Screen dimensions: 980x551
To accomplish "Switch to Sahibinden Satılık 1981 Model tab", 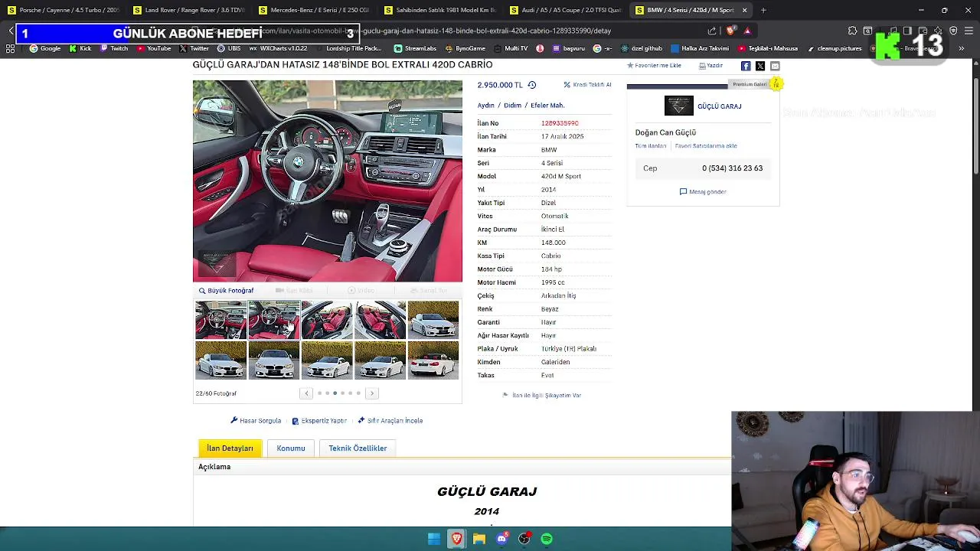I will 439,10.
